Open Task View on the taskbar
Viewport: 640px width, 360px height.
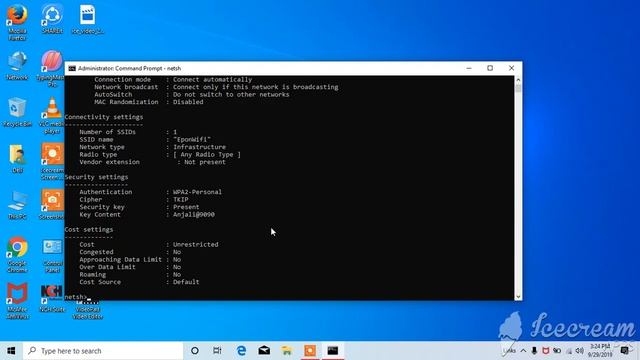click(x=217, y=351)
